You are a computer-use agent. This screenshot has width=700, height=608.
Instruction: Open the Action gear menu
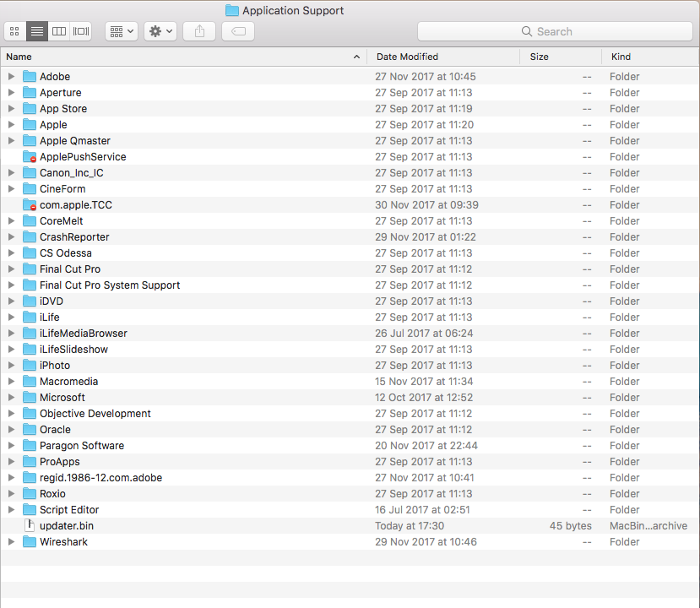click(x=160, y=31)
